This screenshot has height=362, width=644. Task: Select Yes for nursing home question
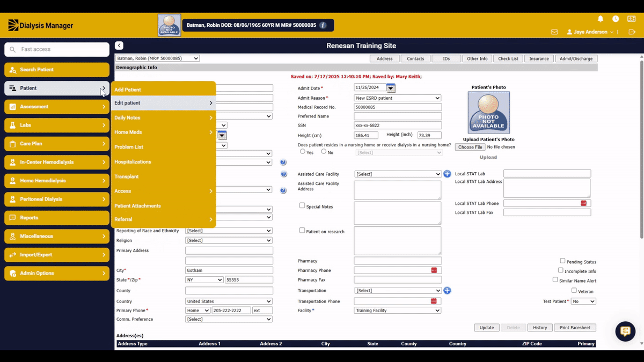tap(303, 151)
